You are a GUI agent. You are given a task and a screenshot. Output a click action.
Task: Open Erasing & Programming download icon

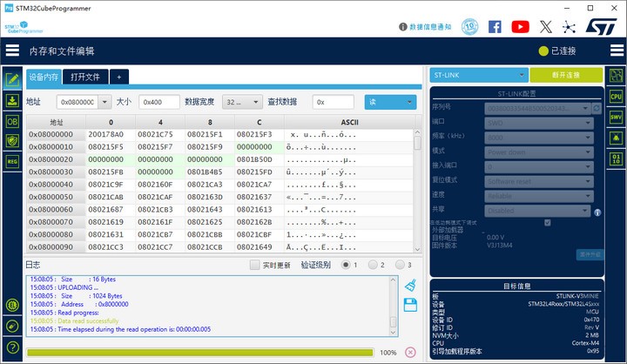pos(12,100)
